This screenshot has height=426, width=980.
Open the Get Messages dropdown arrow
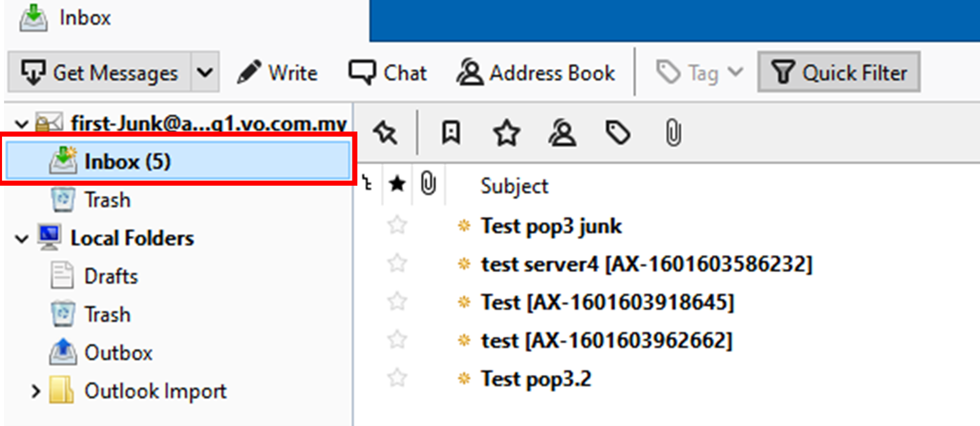(205, 72)
